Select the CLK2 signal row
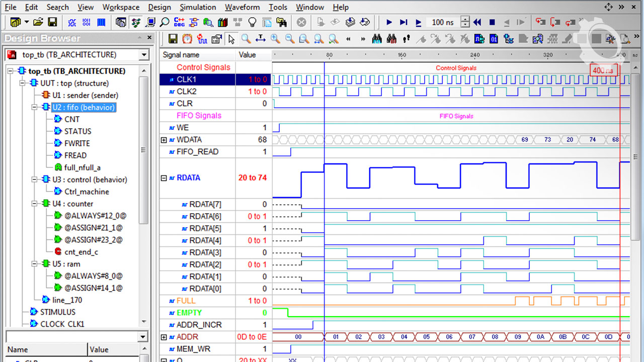 (186, 92)
